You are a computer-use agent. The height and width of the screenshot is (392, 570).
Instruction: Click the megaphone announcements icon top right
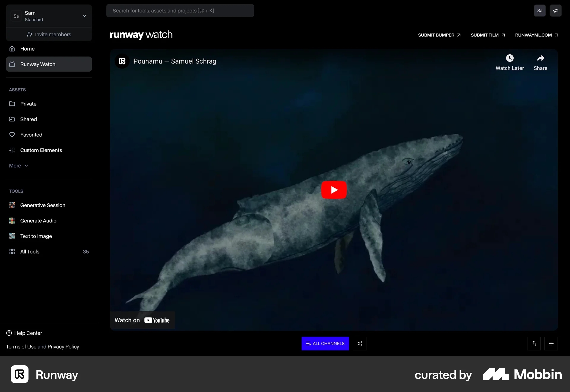(555, 10)
